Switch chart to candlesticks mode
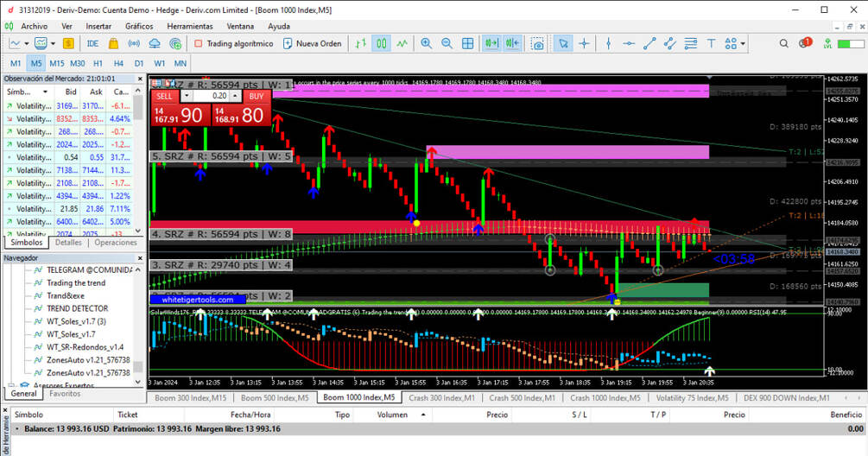 click(x=382, y=43)
